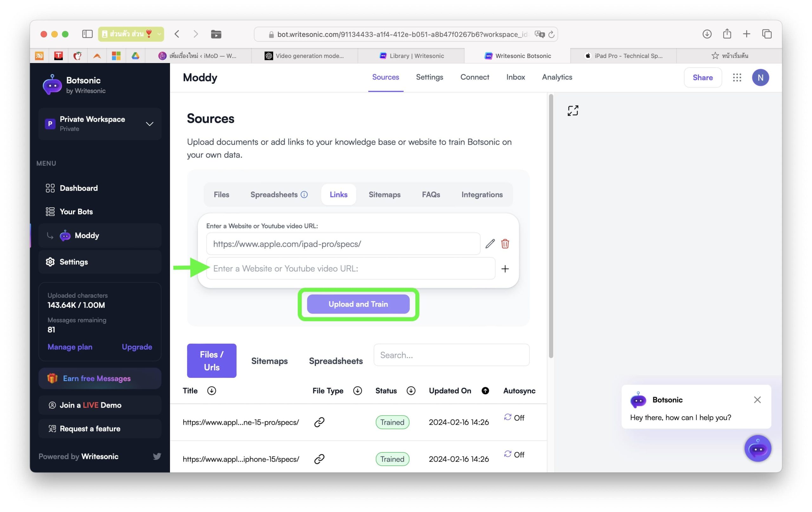Expand the chat preview with fullscreen icon
The width and height of the screenshot is (812, 512).
(573, 111)
